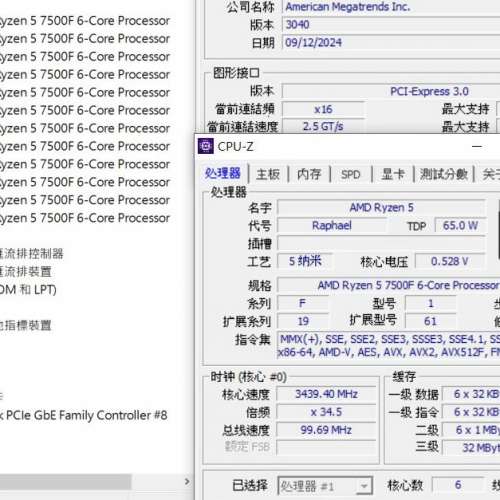Click PCI-Express 3.0 value in back window

pos(429,91)
